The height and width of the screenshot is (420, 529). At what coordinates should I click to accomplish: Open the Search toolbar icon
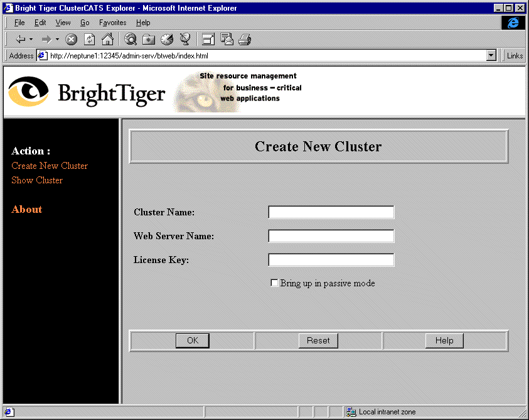[131, 40]
